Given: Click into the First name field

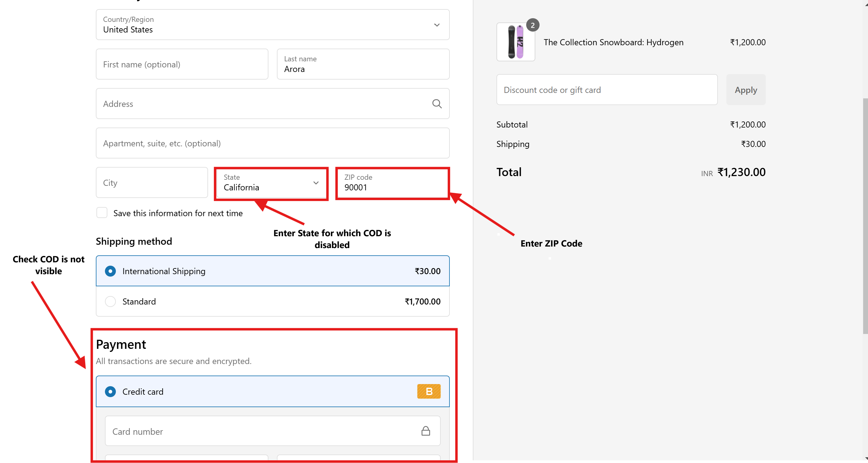Looking at the screenshot, I should pos(182,64).
